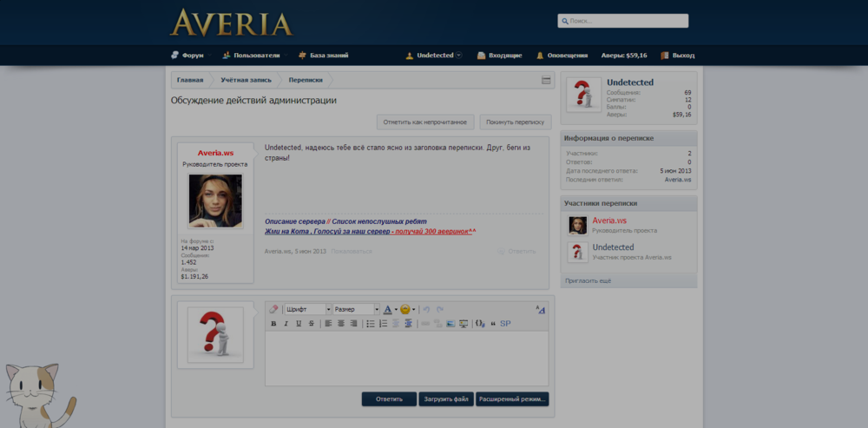The image size is (868, 428).
Task: Open the Входящие inbox tab
Action: [500, 55]
